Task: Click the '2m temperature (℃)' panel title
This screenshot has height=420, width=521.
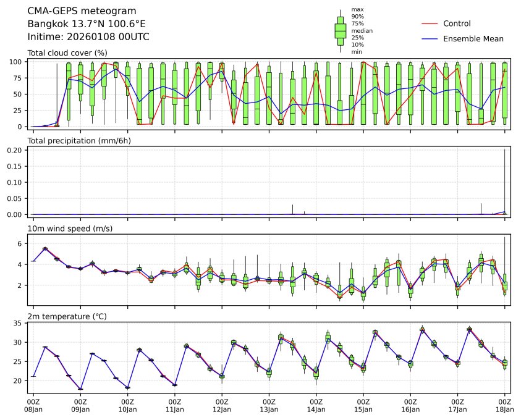Action: pos(67,317)
